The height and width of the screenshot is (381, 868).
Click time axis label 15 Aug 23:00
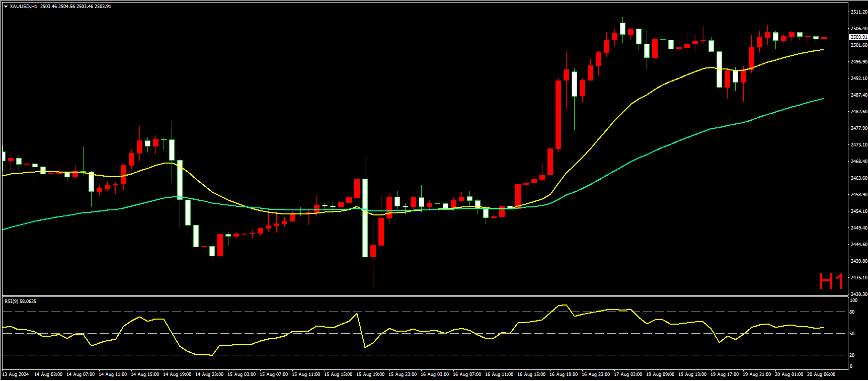click(403, 374)
